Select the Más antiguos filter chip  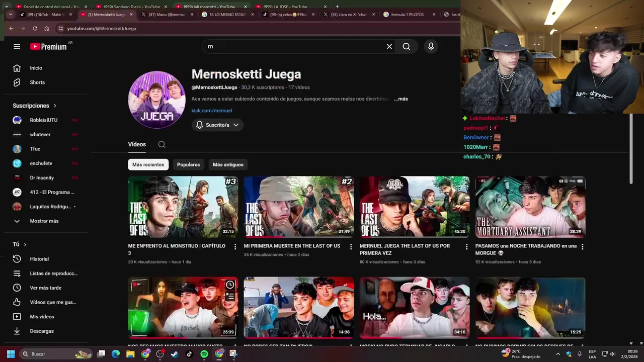[228, 164]
